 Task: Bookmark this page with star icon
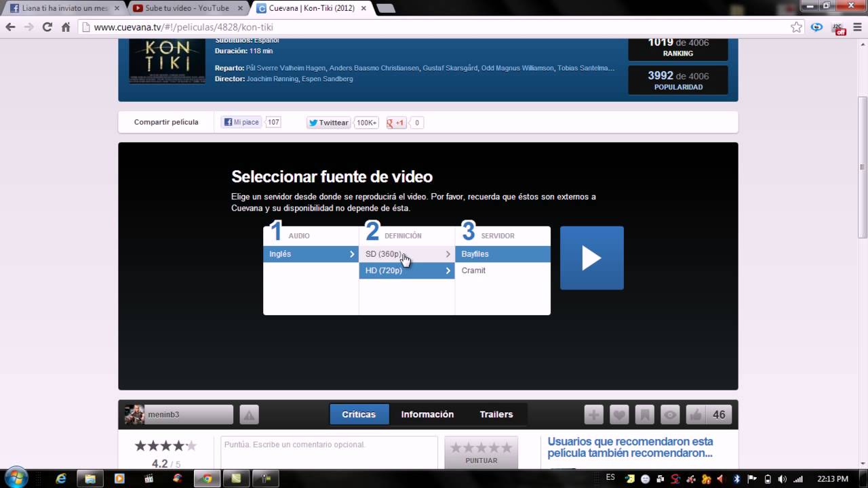coord(796,27)
